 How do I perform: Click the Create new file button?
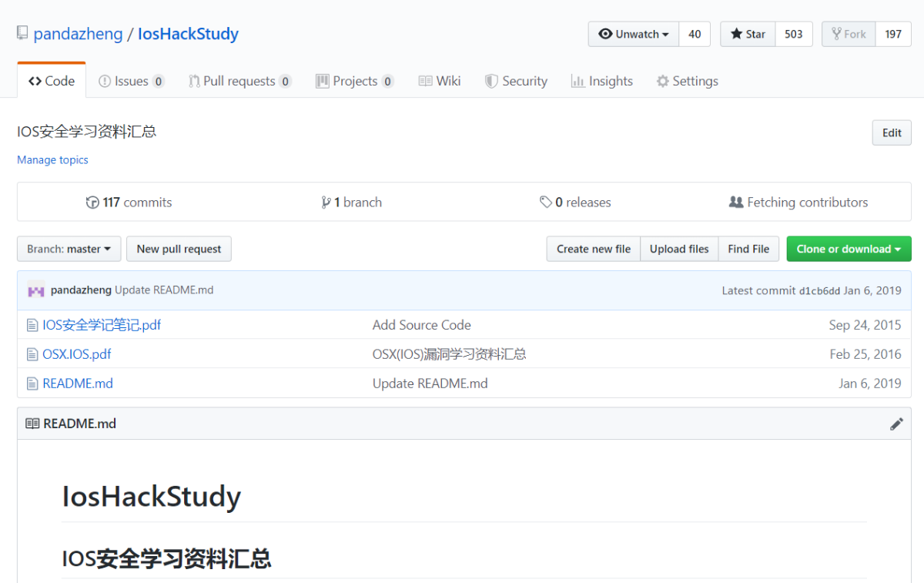pos(594,249)
